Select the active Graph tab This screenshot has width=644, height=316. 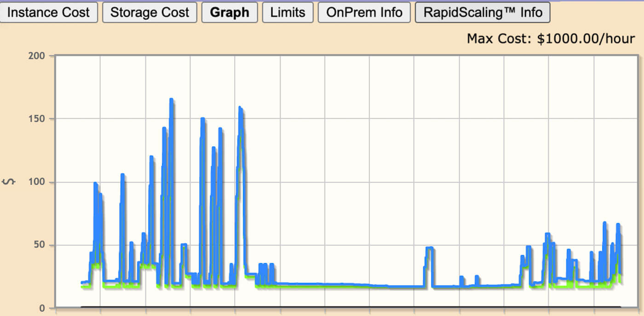click(x=230, y=12)
